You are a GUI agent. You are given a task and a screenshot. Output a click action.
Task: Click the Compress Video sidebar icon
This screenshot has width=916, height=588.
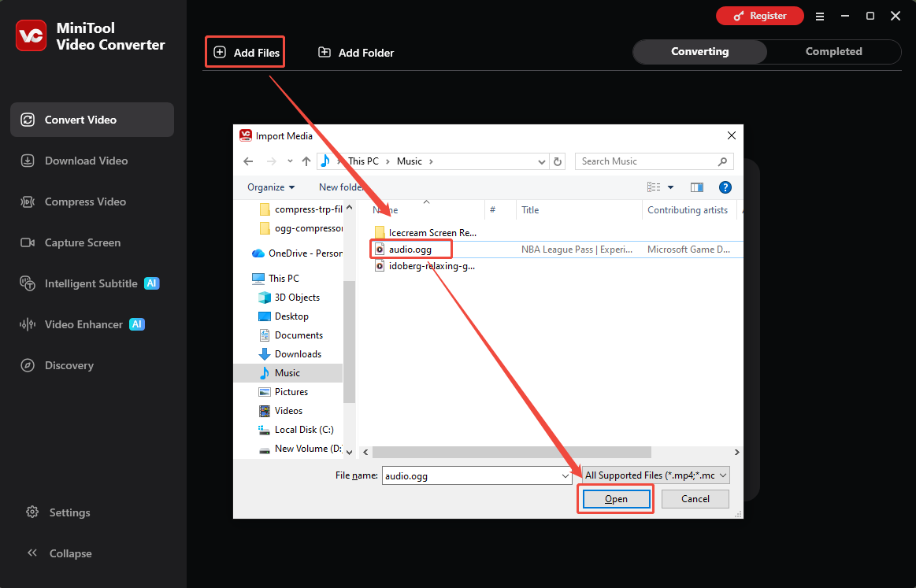coord(28,202)
